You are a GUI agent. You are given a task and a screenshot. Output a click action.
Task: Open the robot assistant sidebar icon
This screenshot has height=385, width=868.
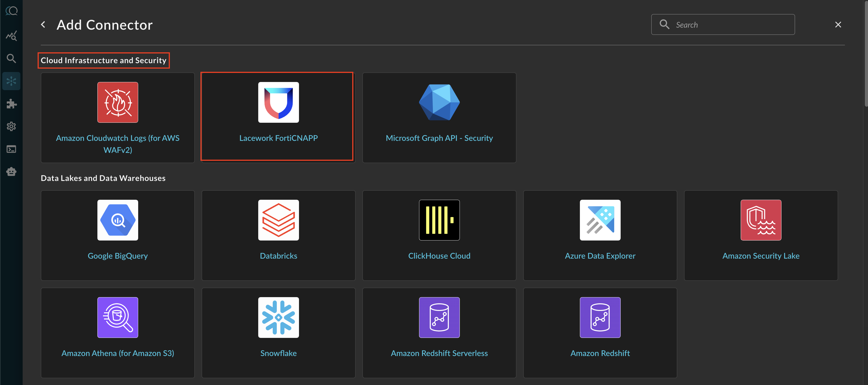[x=12, y=171]
